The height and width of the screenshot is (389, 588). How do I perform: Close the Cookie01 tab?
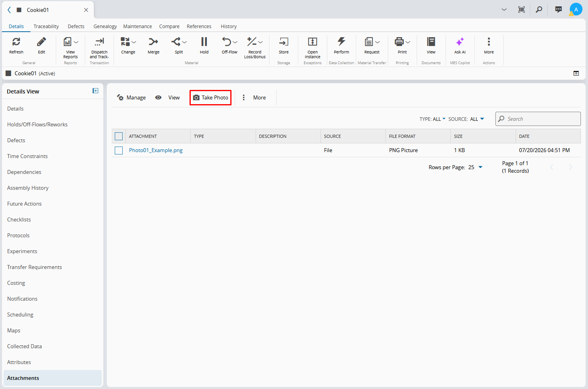point(86,10)
